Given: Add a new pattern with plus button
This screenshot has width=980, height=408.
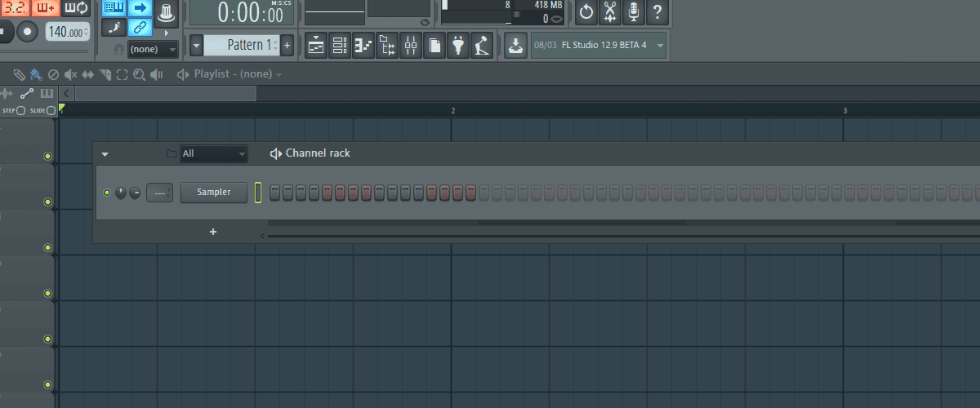Looking at the screenshot, I should (287, 45).
